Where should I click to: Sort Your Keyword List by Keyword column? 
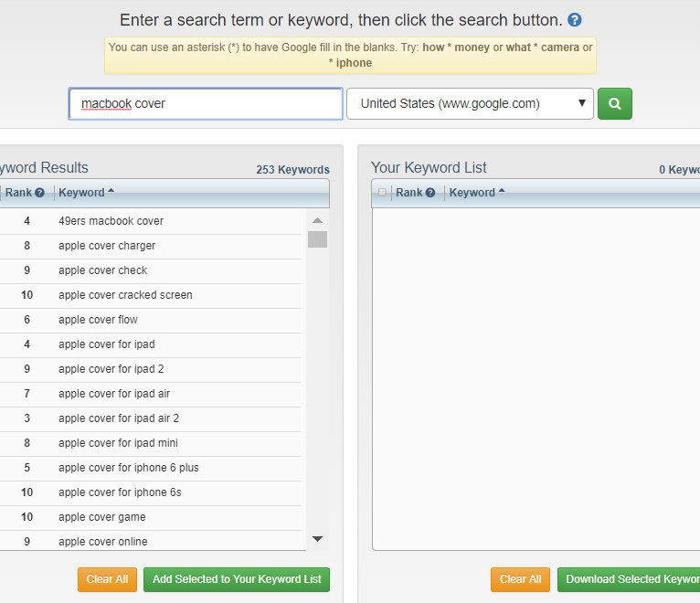pos(472,193)
